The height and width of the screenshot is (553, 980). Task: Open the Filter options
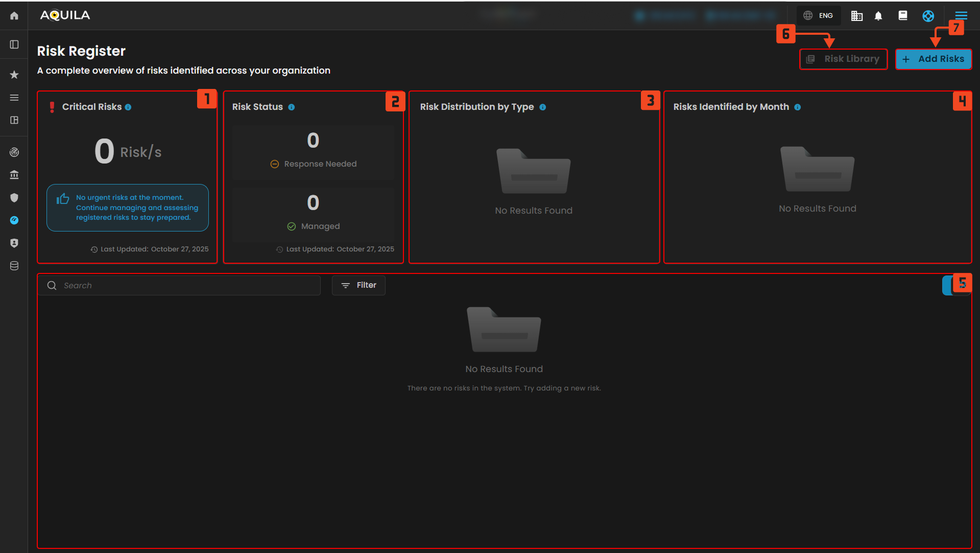(x=358, y=285)
